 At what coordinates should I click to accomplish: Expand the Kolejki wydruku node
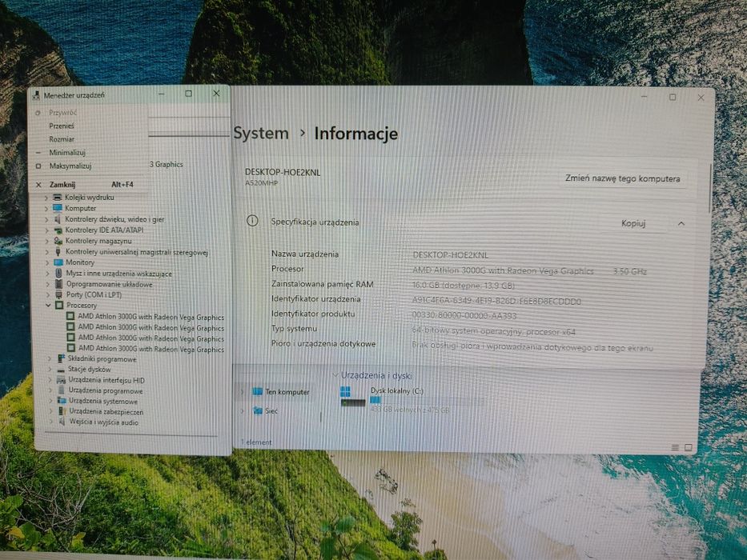(x=46, y=198)
